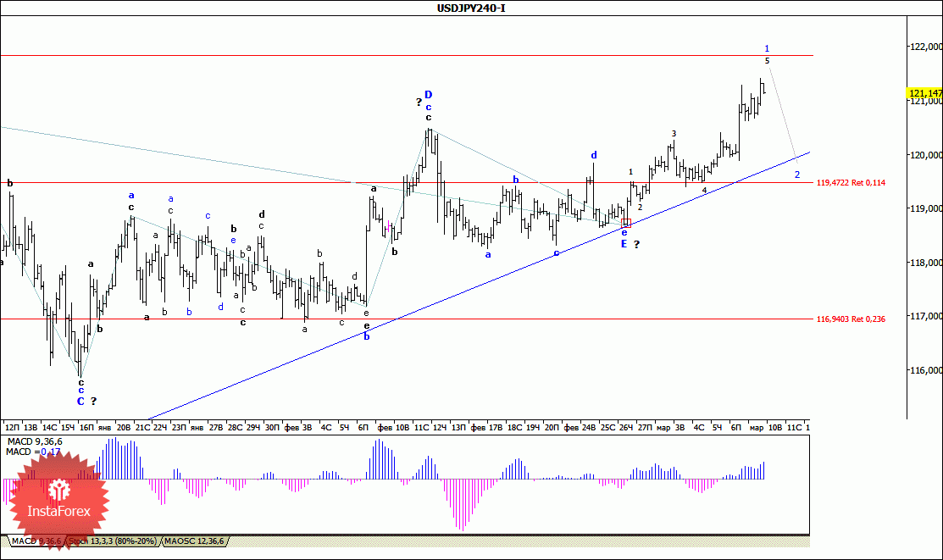The width and height of the screenshot is (943, 560).
Task: Click the 117,000 price axis value
Action: point(926,316)
